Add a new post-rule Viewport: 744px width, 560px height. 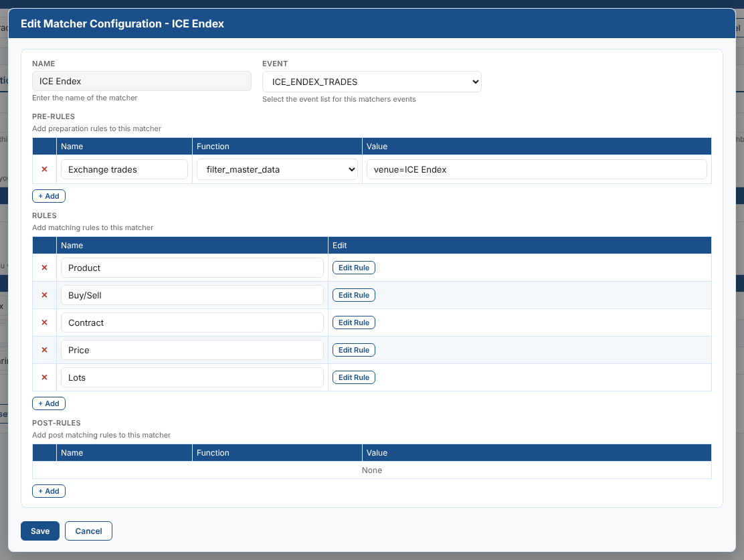[x=49, y=491]
